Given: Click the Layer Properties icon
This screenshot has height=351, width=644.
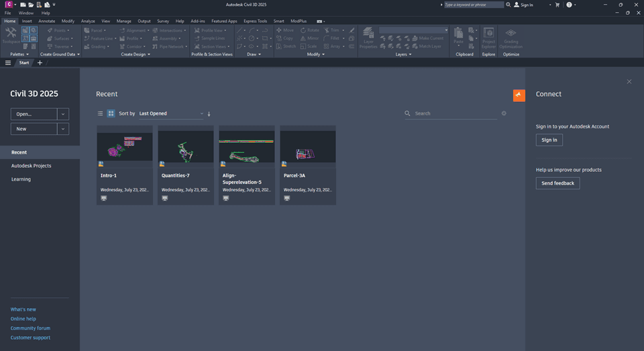Looking at the screenshot, I should [368, 37].
